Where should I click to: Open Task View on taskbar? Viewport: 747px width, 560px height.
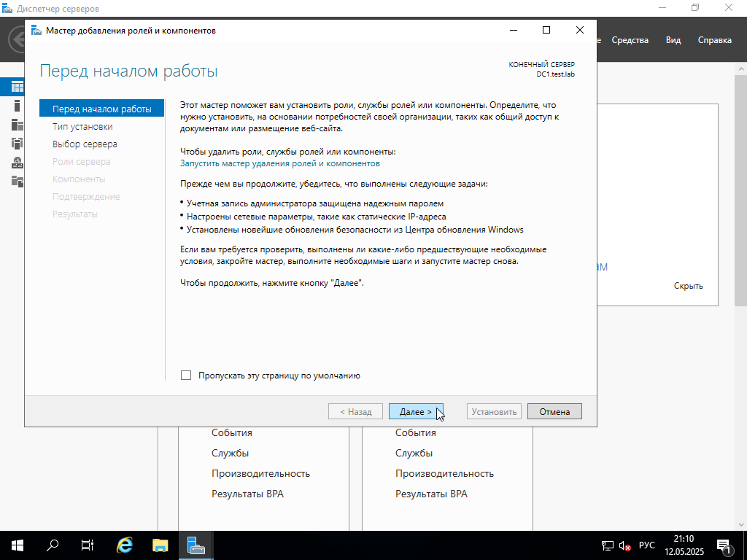(x=88, y=545)
